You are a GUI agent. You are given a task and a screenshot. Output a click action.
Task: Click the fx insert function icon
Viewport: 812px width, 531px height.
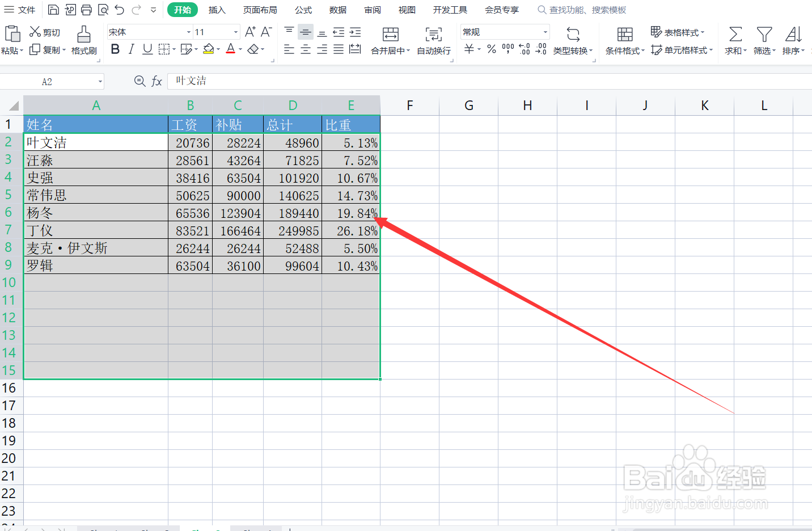click(157, 82)
